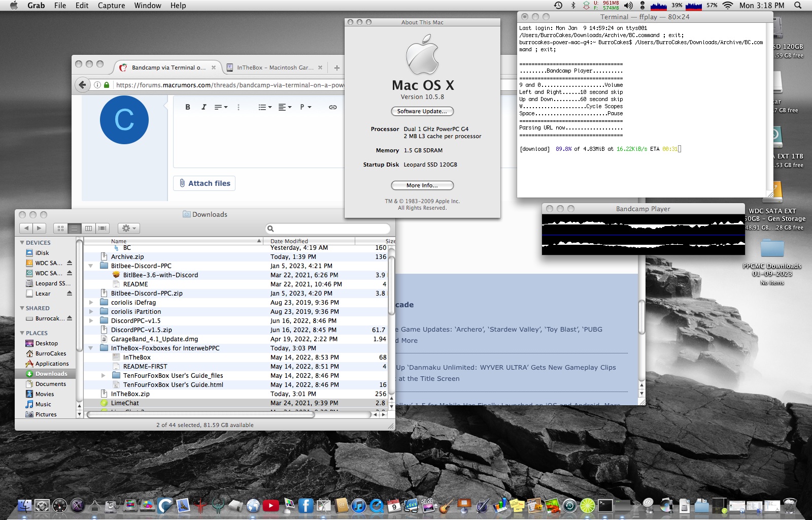Open Spotlight search in the menu bar
This screenshot has width=812, height=520.
[x=798, y=5]
